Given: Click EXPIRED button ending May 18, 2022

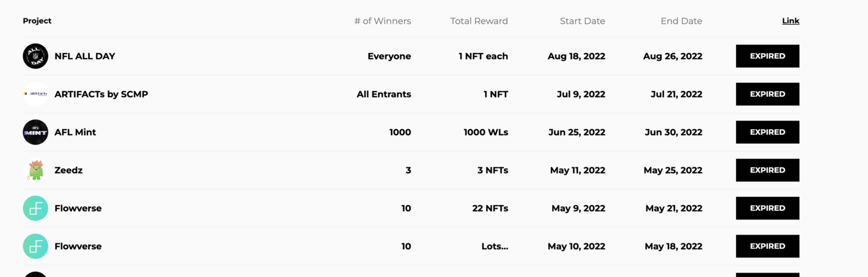Looking at the screenshot, I should 767,246.
